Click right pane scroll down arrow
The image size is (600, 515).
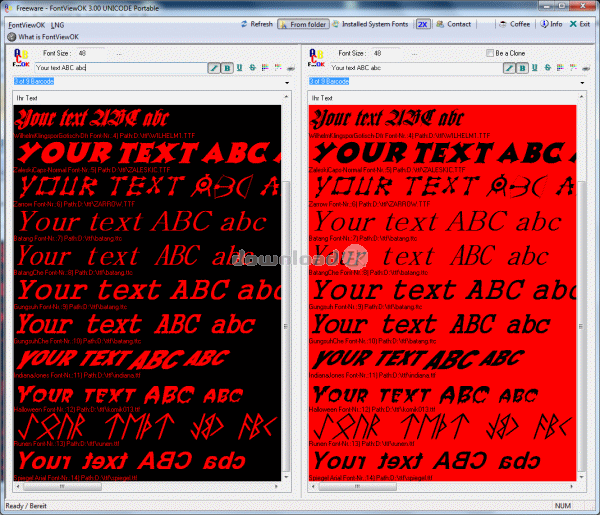(x=582, y=477)
